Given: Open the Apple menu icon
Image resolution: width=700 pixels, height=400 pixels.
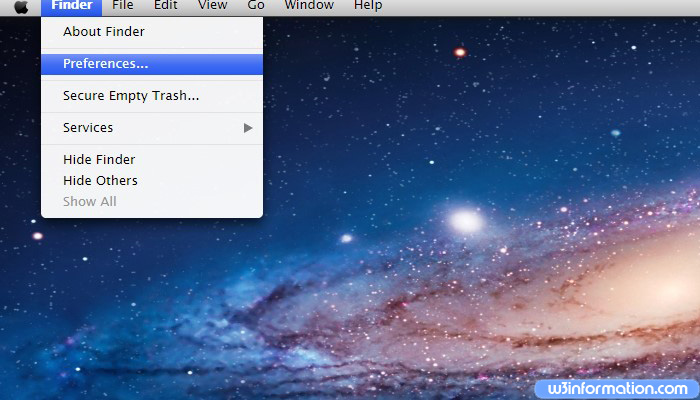Looking at the screenshot, I should (21, 6).
